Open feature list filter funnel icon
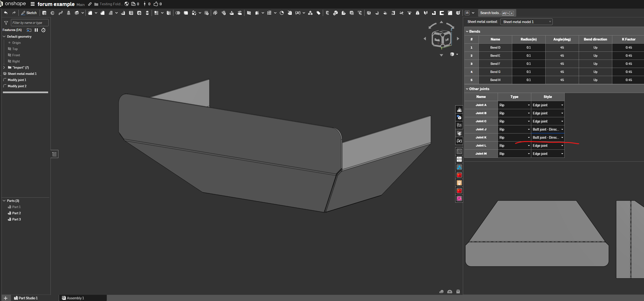The height and width of the screenshot is (301, 644). pyautogui.click(x=6, y=23)
